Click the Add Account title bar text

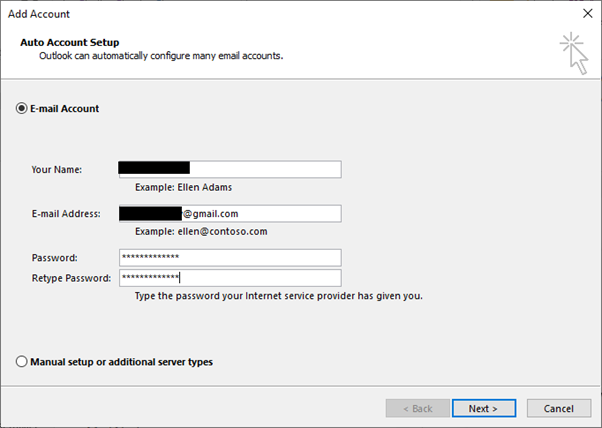click(x=39, y=14)
